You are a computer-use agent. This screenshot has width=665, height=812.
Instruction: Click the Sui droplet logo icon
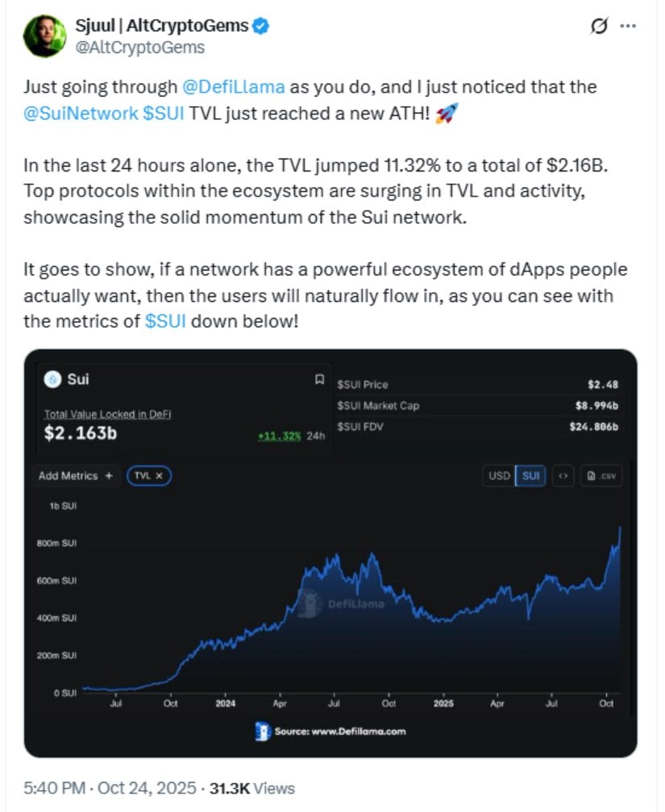[53, 379]
